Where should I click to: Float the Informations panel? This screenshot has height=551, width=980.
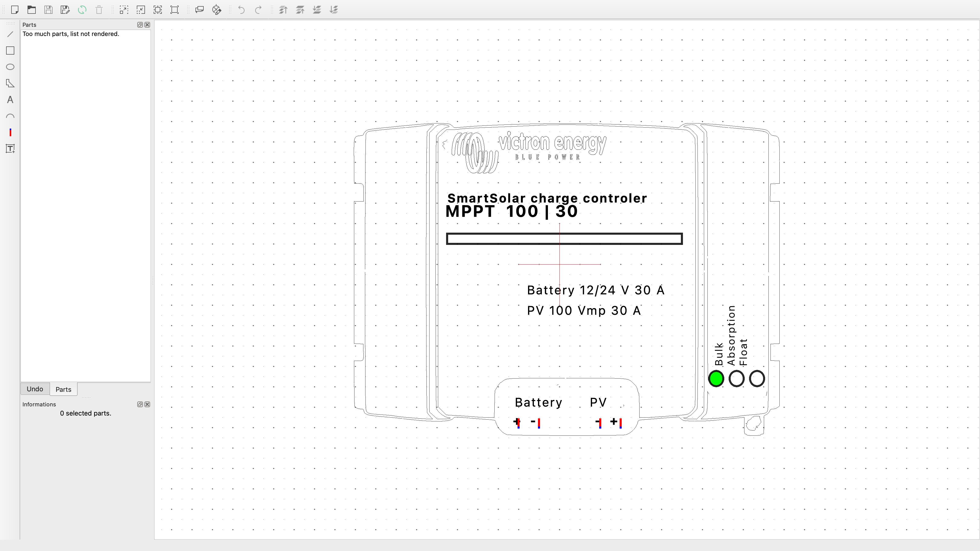tap(140, 404)
